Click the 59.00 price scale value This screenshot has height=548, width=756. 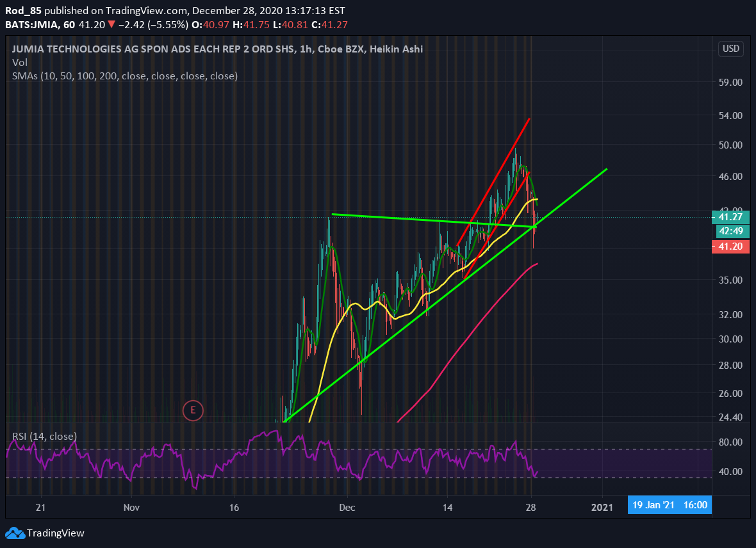point(730,82)
